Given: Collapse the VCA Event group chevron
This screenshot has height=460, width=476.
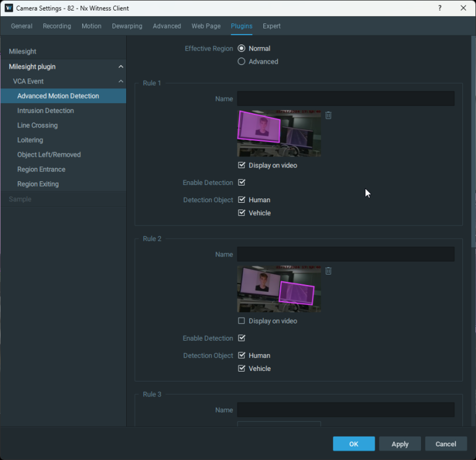Looking at the screenshot, I should coord(121,81).
